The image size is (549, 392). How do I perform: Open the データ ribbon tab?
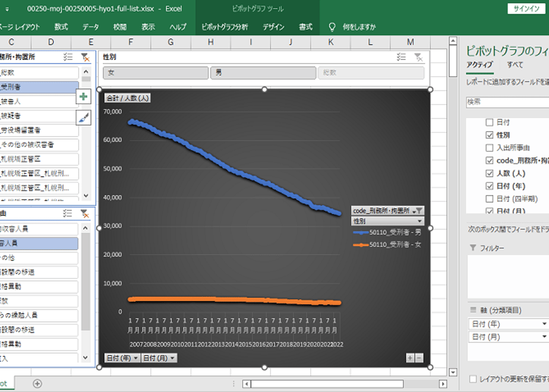click(x=91, y=27)
